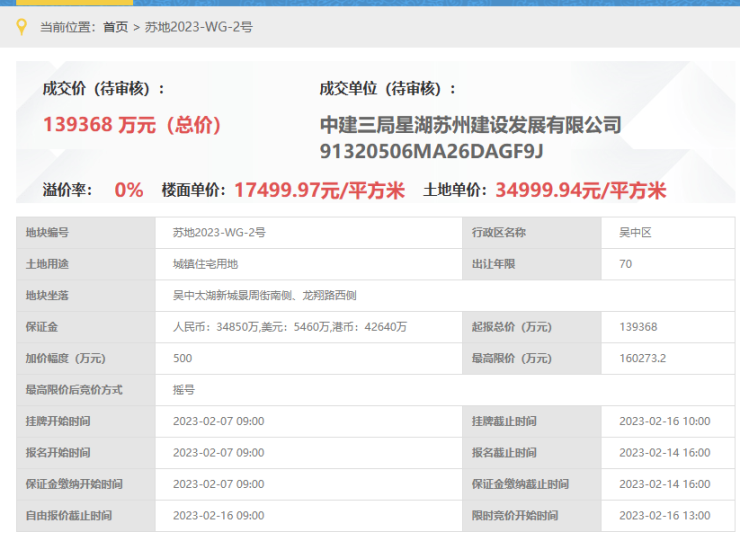The image size is (740, 541).
Task: Select 加价幅度 value 500
Action: [x=183, y=358]
